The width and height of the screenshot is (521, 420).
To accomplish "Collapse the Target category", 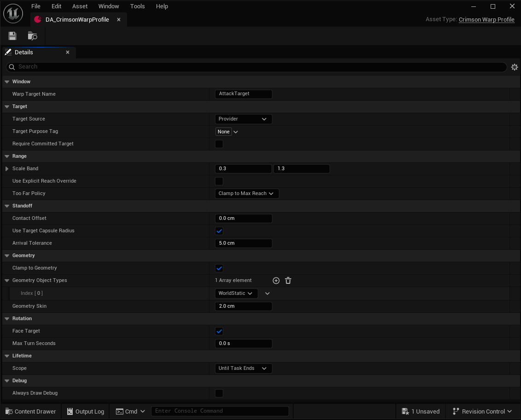I will pos(6,107).
